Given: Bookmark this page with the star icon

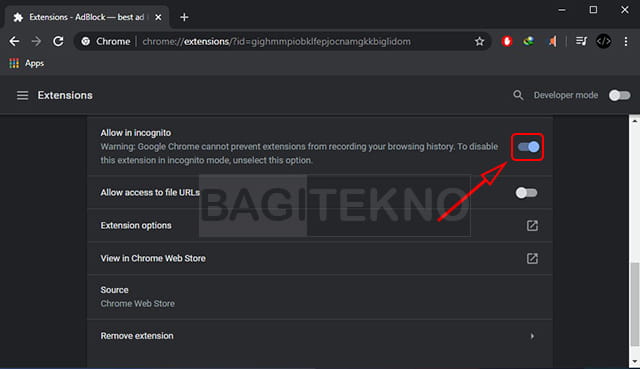Looking at the screenshot, I should click(x=480, y=41).
